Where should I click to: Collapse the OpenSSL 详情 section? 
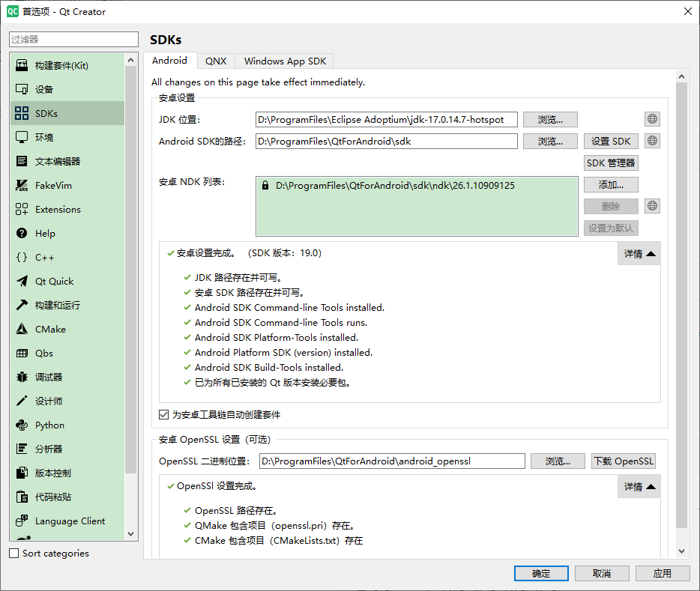click(639, 486)
